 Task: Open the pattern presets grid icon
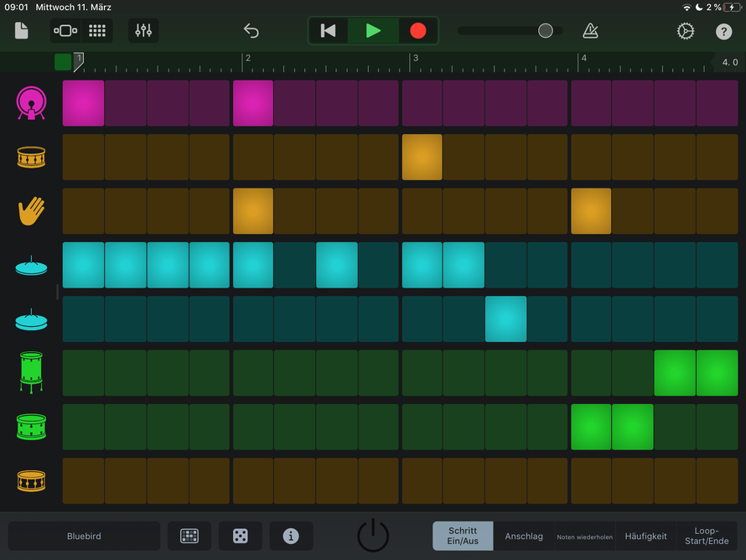point(189,537)
